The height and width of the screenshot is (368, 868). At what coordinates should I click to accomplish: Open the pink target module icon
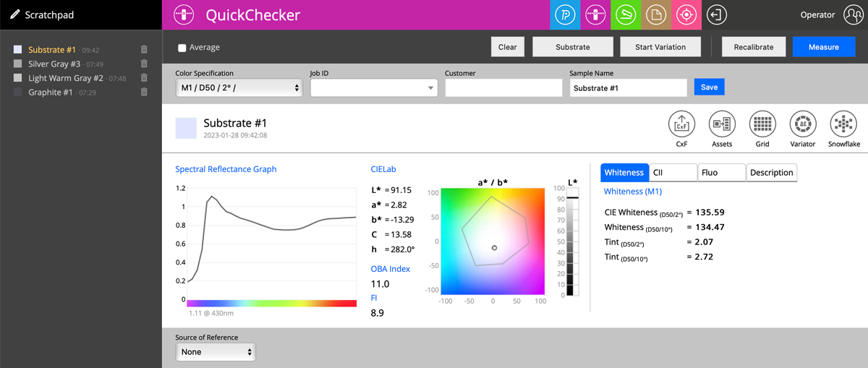(x=686, y=14)
